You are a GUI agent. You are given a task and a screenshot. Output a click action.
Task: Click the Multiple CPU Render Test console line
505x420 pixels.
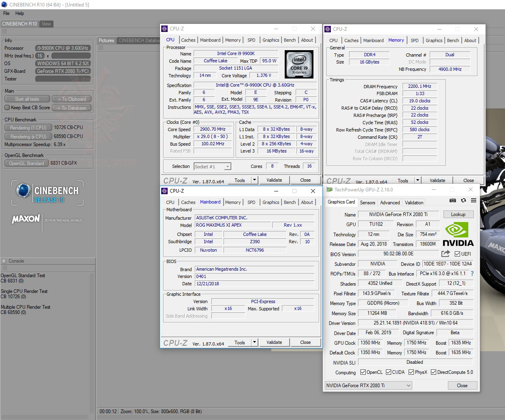pyautogui.click(x=26, y=307)
